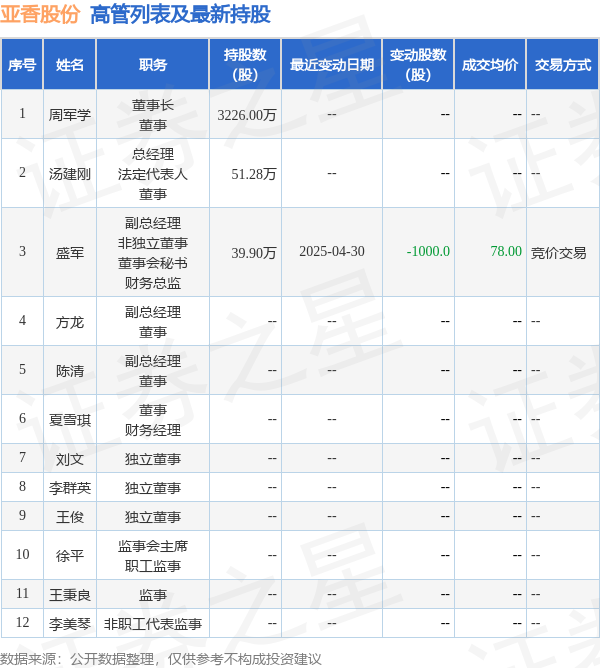The height and width of the screenshot is (668, 600).
Task: Click 非独立董事 in 盛军's row
Action: pyautogui.click(x=153, y=243)
